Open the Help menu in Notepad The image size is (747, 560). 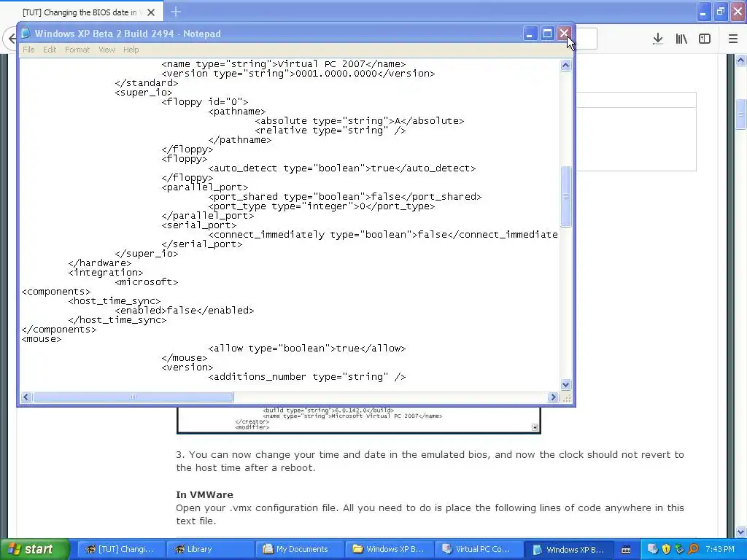click(x=131, y=50)
